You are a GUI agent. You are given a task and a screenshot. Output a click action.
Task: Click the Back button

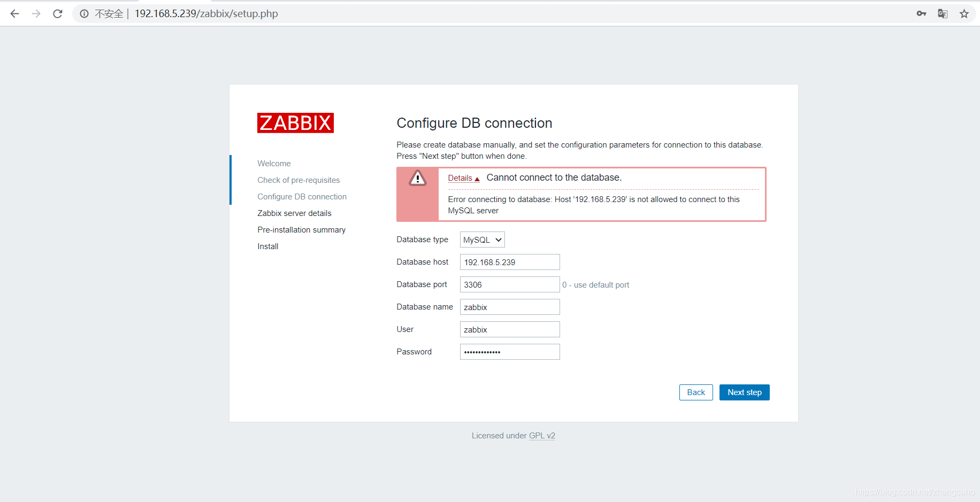tap(696, 392)
